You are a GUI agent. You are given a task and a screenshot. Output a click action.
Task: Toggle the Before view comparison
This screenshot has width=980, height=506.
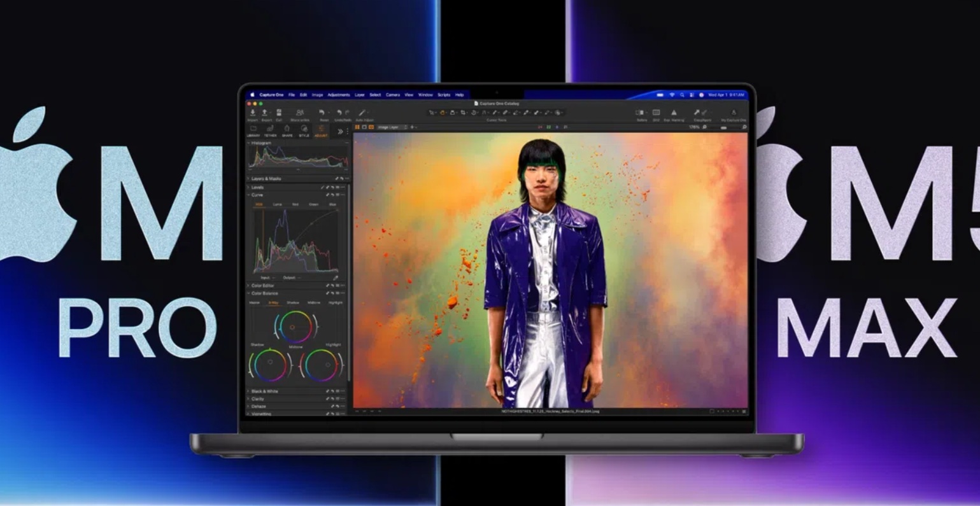[x=640, y=112]
